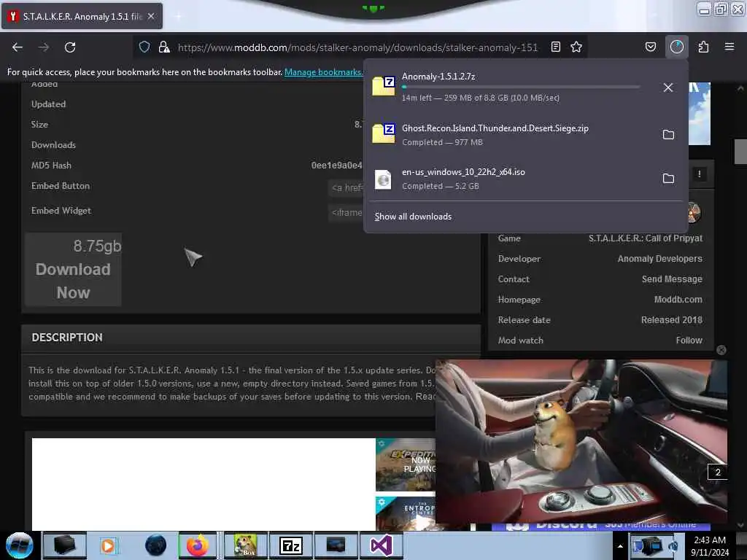Click the Send Message link

pos(672,279)
